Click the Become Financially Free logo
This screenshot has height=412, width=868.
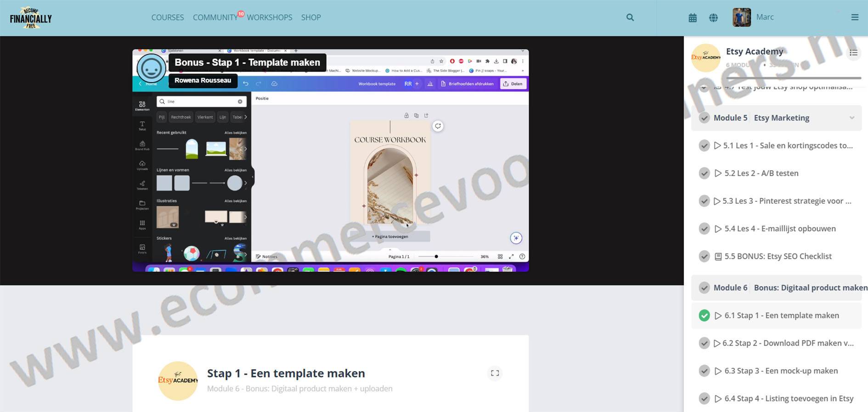[x=31, y=18]
